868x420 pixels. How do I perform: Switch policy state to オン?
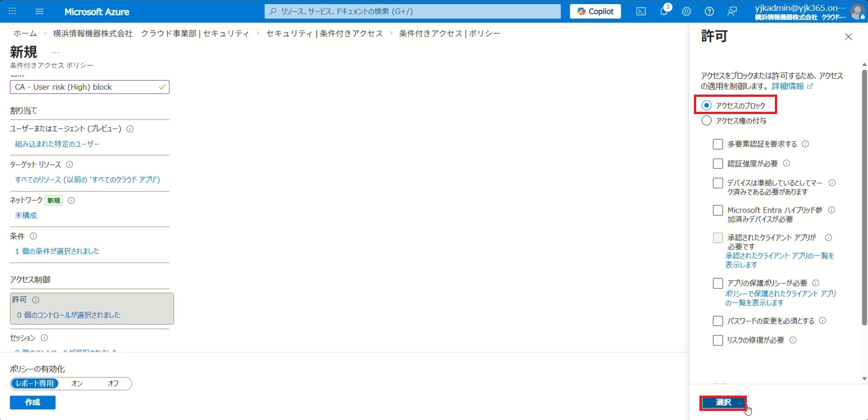coord(77,383)
